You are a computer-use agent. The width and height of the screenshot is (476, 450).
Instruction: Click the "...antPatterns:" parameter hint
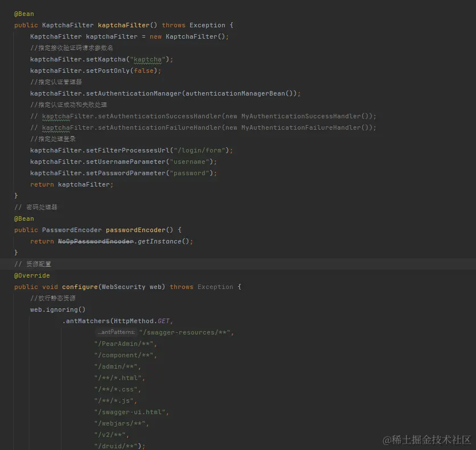(x=116, y=332)
